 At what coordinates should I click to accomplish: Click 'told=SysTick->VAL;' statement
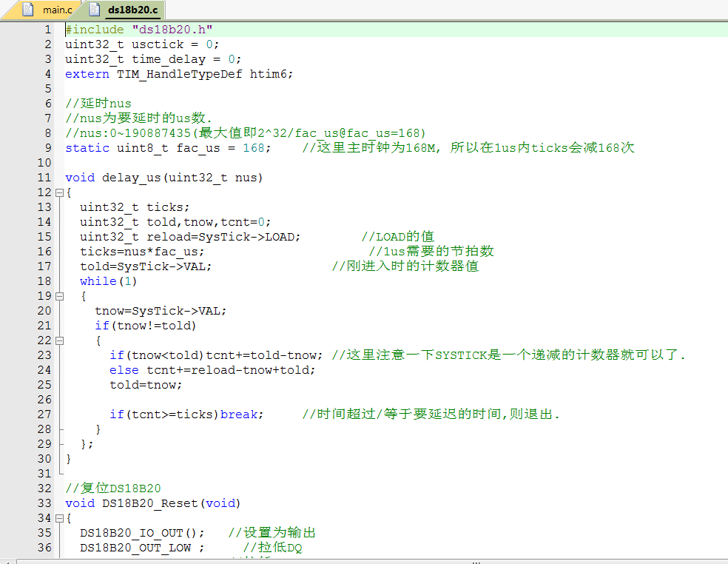tap(146, 266)
